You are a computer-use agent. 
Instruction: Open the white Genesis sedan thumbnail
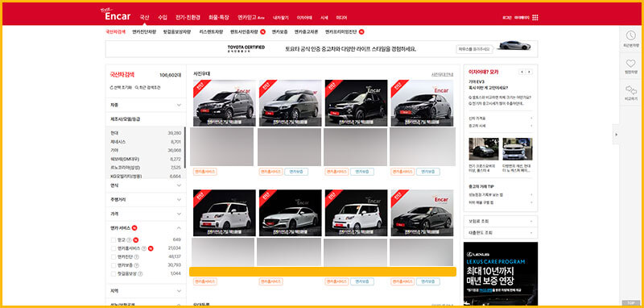click(x=291, y=213)
